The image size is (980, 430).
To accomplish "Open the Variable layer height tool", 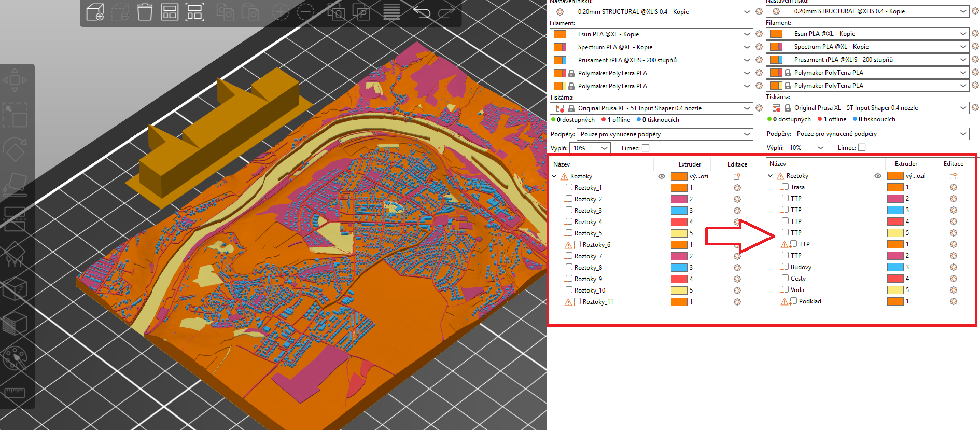I will tap(391, 12).
